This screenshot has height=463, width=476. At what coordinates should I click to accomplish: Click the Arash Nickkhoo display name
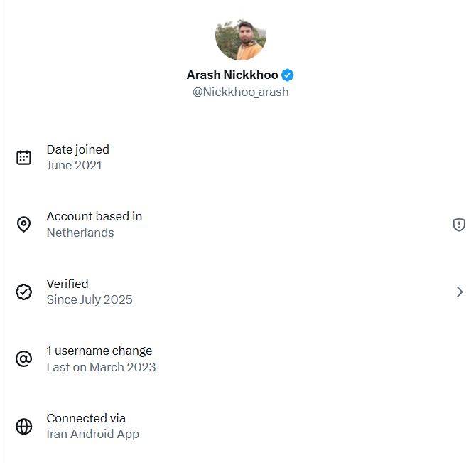click(232, 75)
